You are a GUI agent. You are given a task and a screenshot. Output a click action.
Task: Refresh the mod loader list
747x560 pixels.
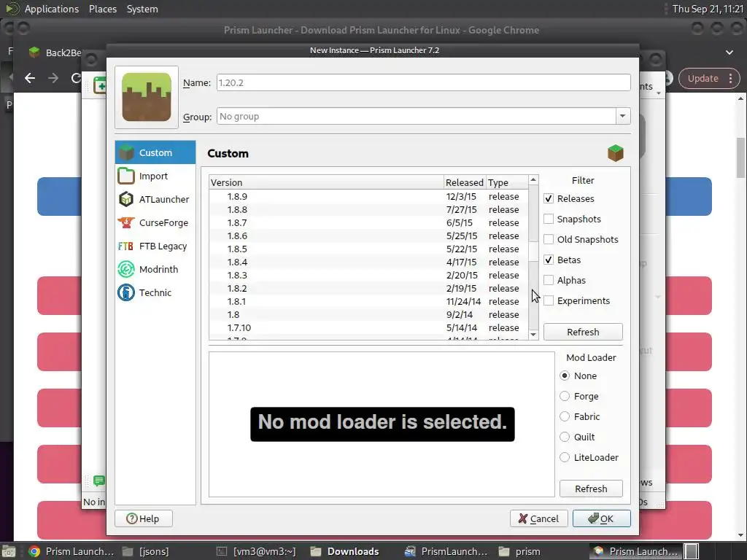[x=591, y=489]
